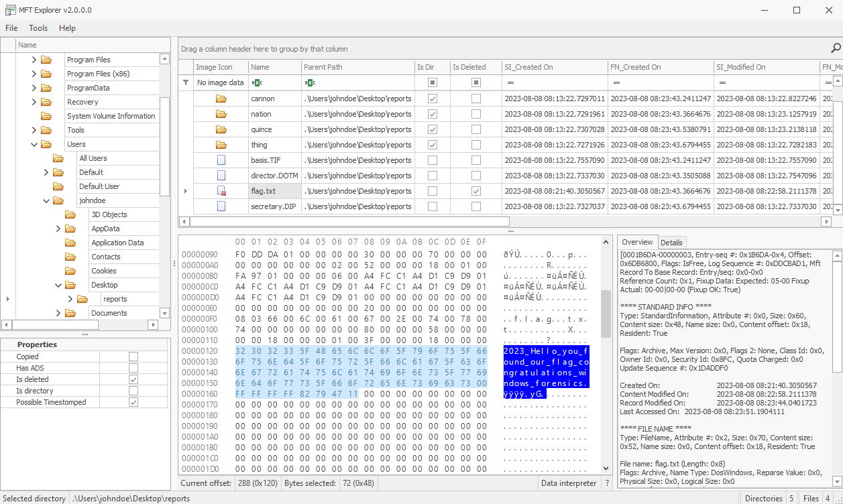843x504 pixels.
Task: Click the Users folder icon in tree
Action: click(46, 144)
